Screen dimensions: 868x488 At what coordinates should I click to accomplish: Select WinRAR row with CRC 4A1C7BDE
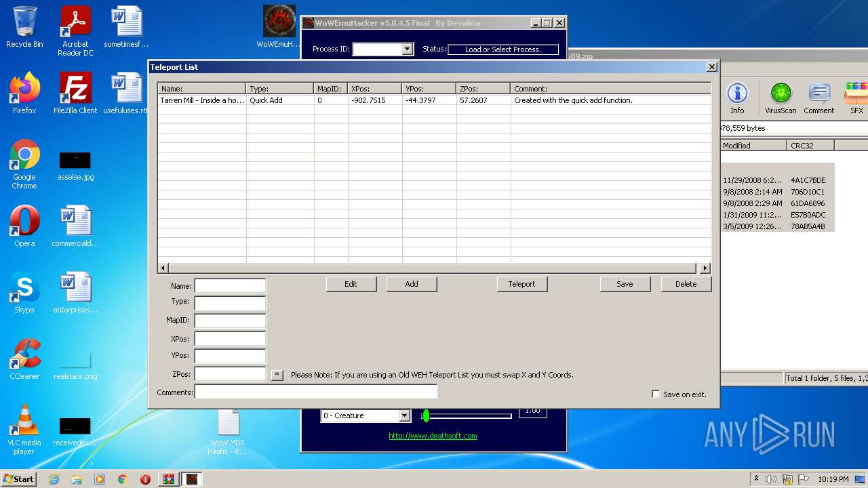778,180
